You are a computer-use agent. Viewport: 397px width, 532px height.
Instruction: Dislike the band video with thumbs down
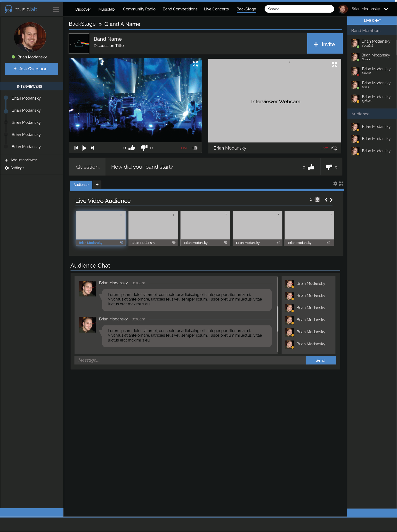pos(144,148)
